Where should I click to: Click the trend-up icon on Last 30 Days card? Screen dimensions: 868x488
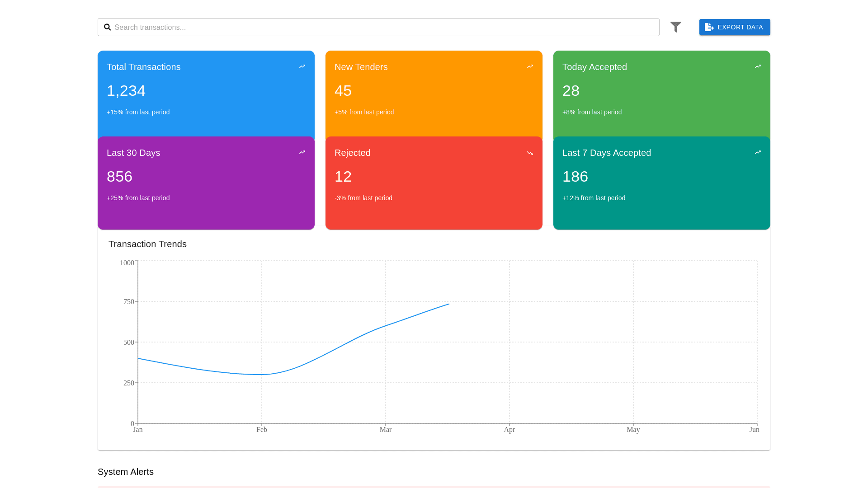pyautogui.click(x=302, y=152)
